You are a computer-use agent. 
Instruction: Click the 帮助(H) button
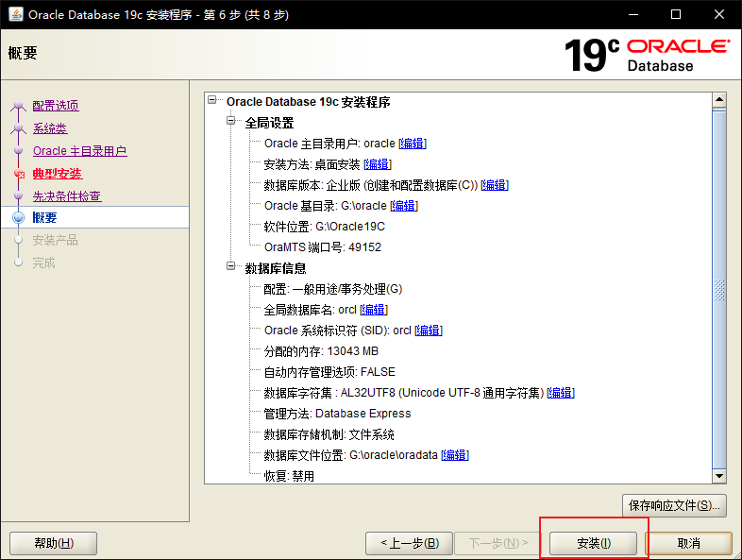(x=54, y=543)
